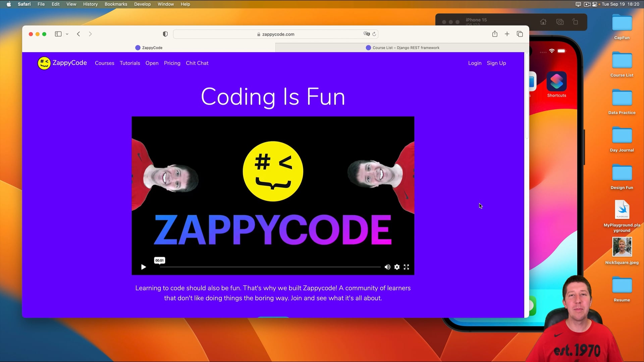Image resolution: width=644 pixels, height=362 pixels.
Task: Click the translate icon in address bar
Action: pyautogui.click(x=367, y=34)
